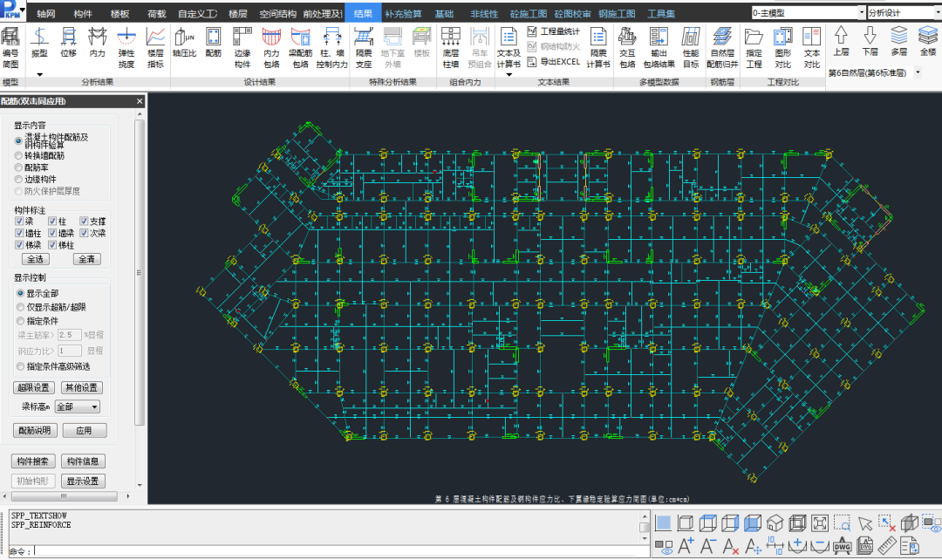Open 文本对比 text comparison
The image size is (942, 560).
click(x=812, y=48)
